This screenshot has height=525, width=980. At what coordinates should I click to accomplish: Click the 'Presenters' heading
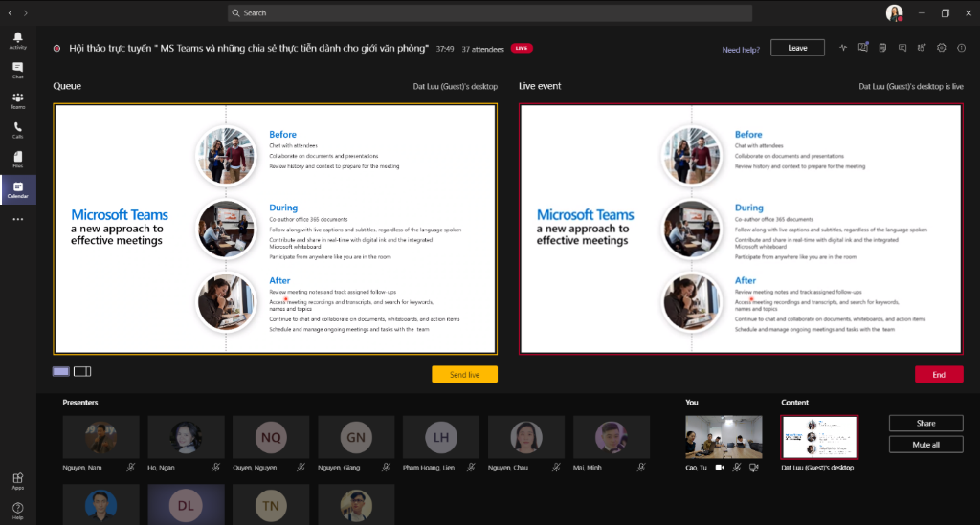click(x=80, y=403)
